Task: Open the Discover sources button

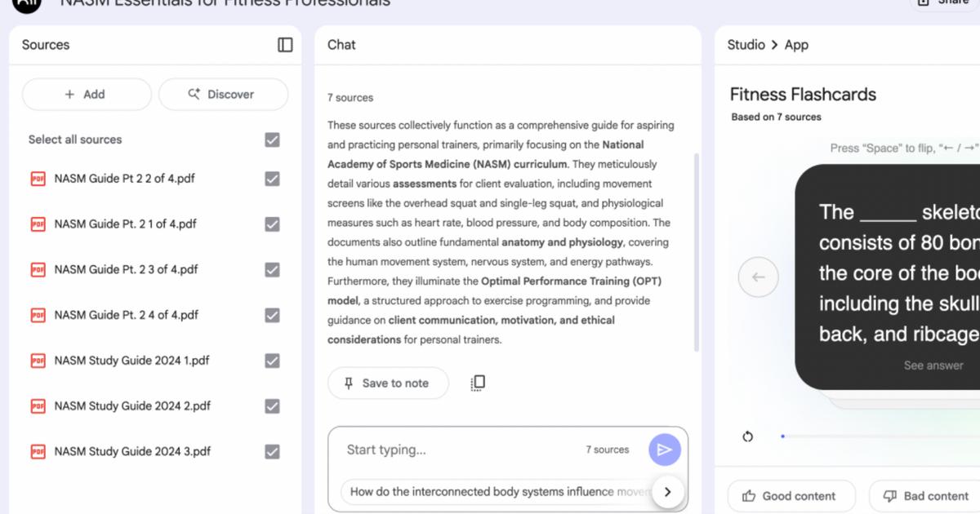Action: pos(223,95)
